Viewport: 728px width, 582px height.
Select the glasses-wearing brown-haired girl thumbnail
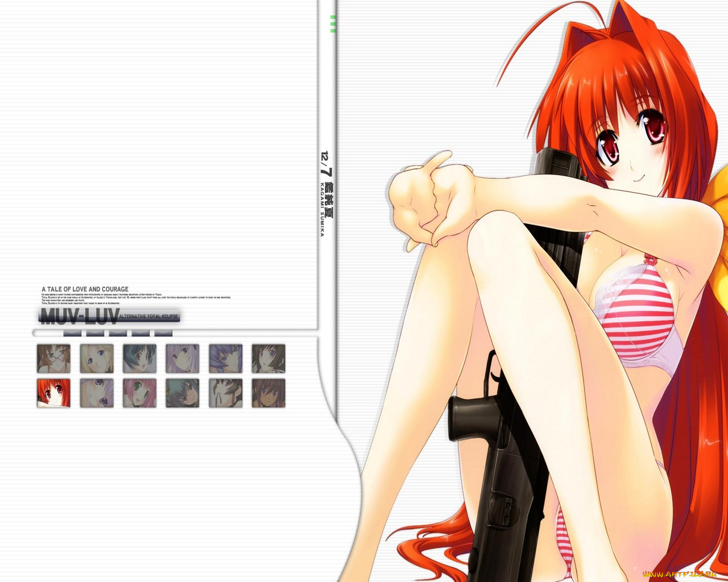pyautogui.click(x=53, y=359)
